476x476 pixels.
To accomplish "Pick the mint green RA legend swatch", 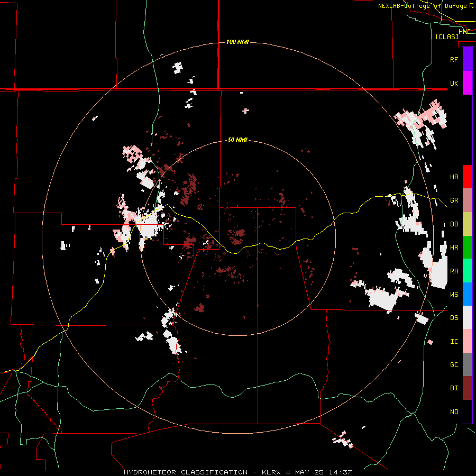I will pos(467,271).
